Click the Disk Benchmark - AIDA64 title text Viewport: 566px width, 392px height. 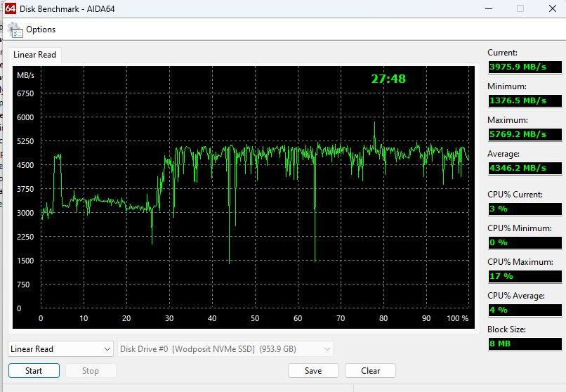coord(67,9)
